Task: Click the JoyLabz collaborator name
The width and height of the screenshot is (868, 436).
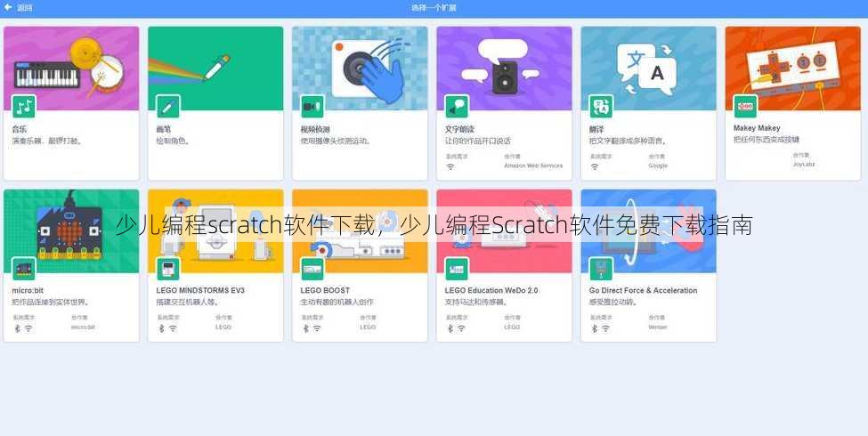Action: pos(803,165)
